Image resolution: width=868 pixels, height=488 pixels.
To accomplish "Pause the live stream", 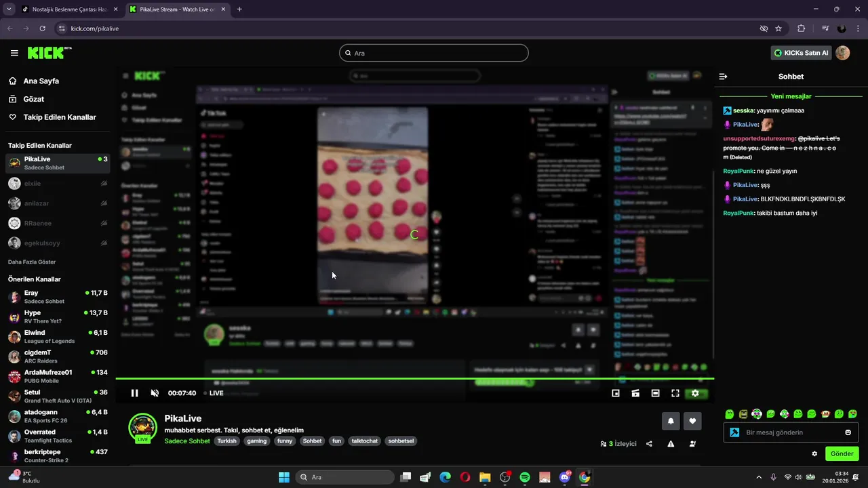I will click(x=135, y=393).
